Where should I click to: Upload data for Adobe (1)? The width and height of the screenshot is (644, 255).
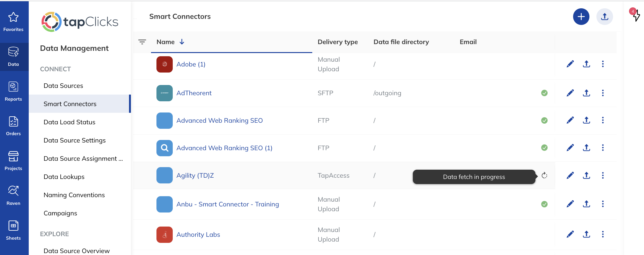[587, 64]
